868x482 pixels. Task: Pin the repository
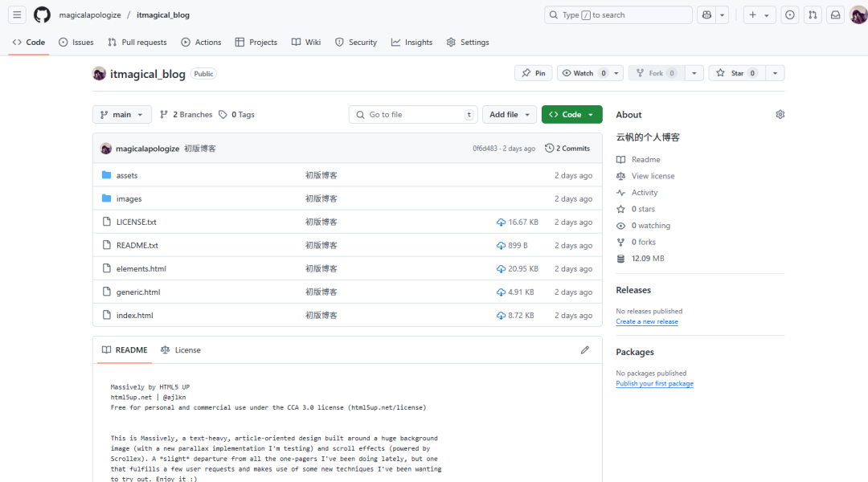tap(533, 72)
